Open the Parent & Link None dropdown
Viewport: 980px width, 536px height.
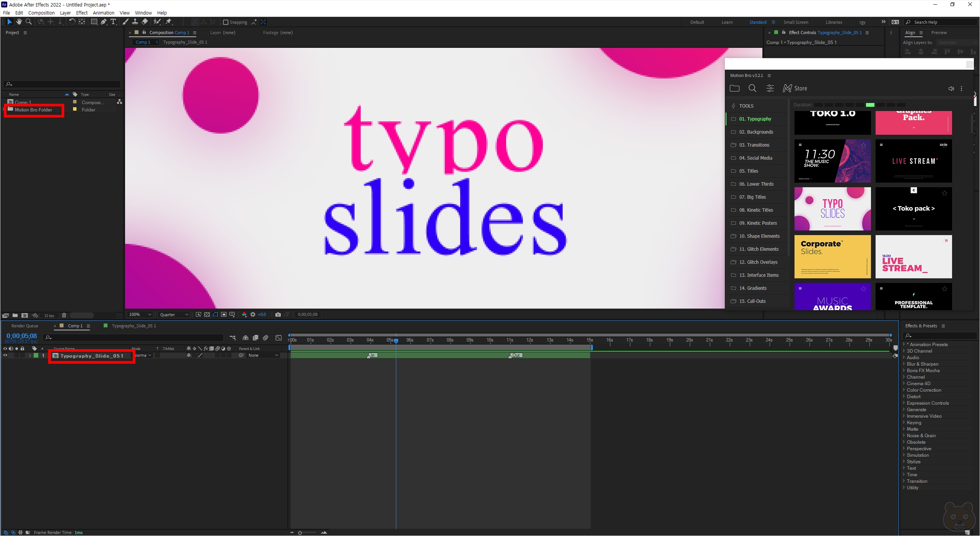click(x=263, y=355)
